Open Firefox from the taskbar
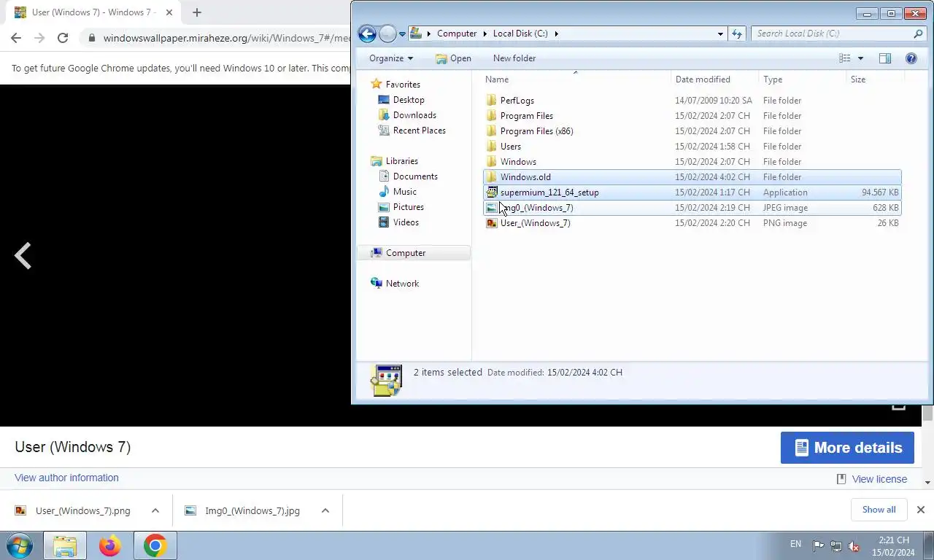 (110, 545)
